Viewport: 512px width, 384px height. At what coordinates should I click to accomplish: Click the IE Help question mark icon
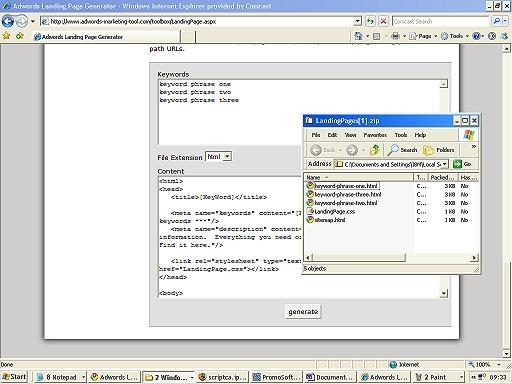coord(476,36)
